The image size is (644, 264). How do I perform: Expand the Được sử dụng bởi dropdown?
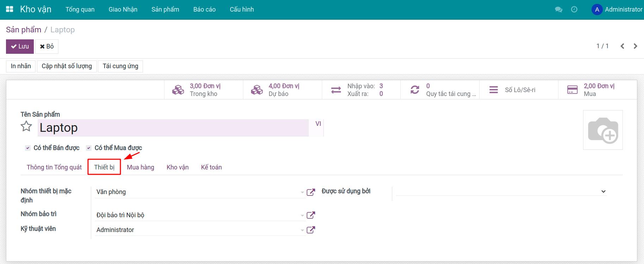603,192
